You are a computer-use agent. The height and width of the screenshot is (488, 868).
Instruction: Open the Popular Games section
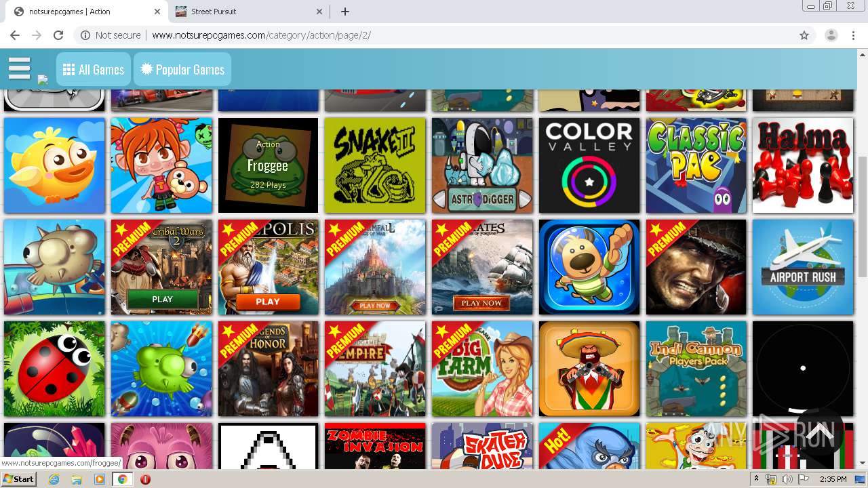point(182,70)
